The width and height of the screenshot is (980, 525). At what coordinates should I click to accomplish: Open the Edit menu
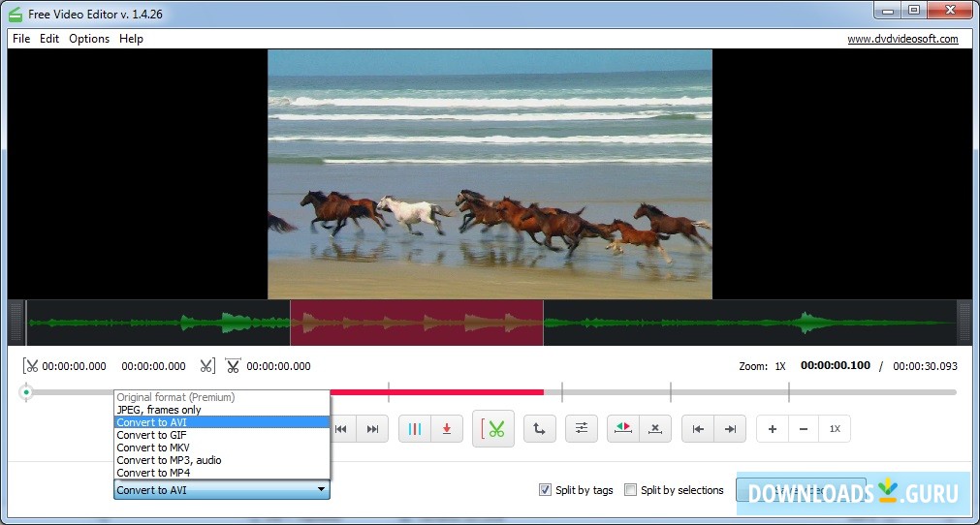click(x=49, y=39)
